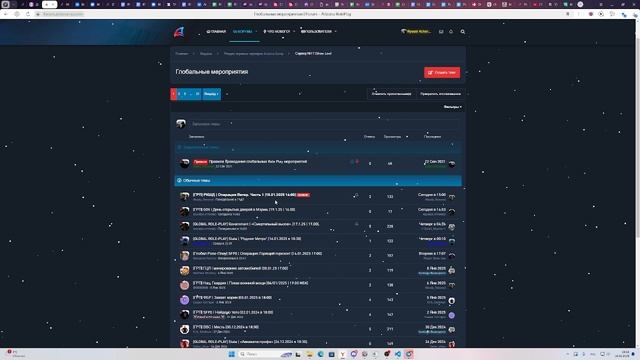The width and height of the screenshot is (640, 360).
Task: Open the Обычные темы section header
Action: pos(318,180)
